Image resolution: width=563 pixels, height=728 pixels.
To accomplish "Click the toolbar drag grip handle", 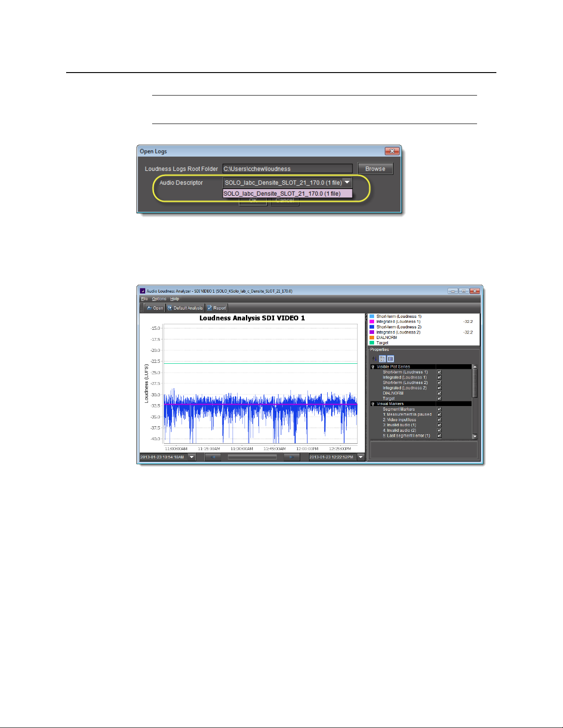I will click(x=142, y=308).
